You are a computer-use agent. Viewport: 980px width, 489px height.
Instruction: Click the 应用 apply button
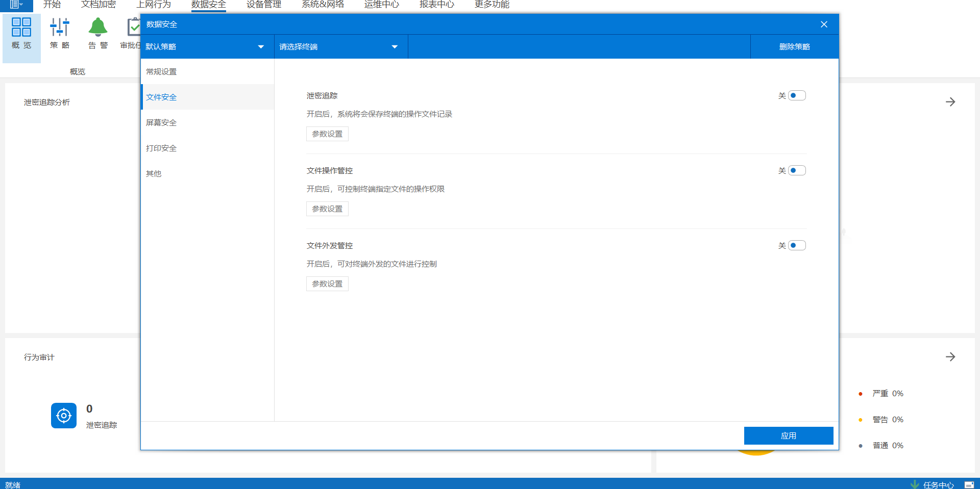pyautogui.click(x=788, y=436)
